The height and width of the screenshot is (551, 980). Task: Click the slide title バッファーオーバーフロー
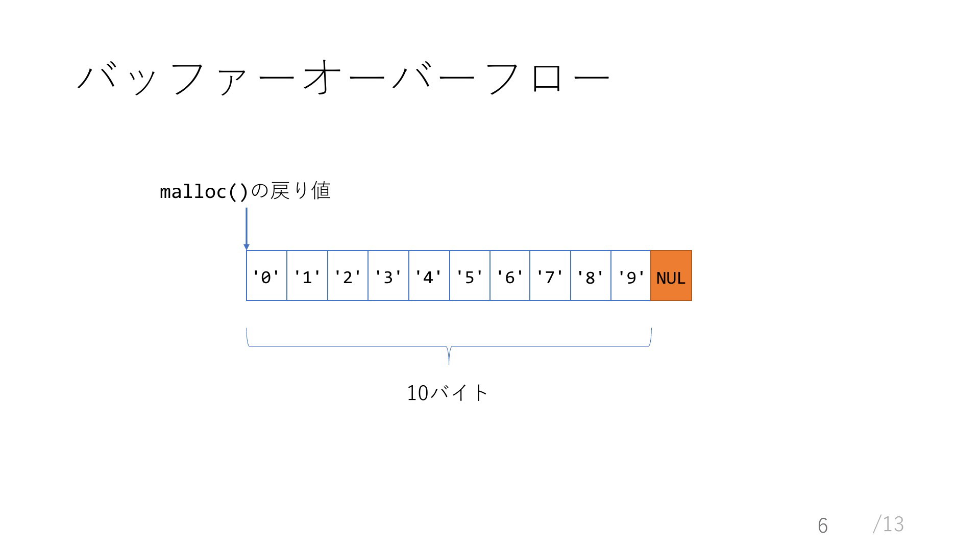click(x=343, y=79)
